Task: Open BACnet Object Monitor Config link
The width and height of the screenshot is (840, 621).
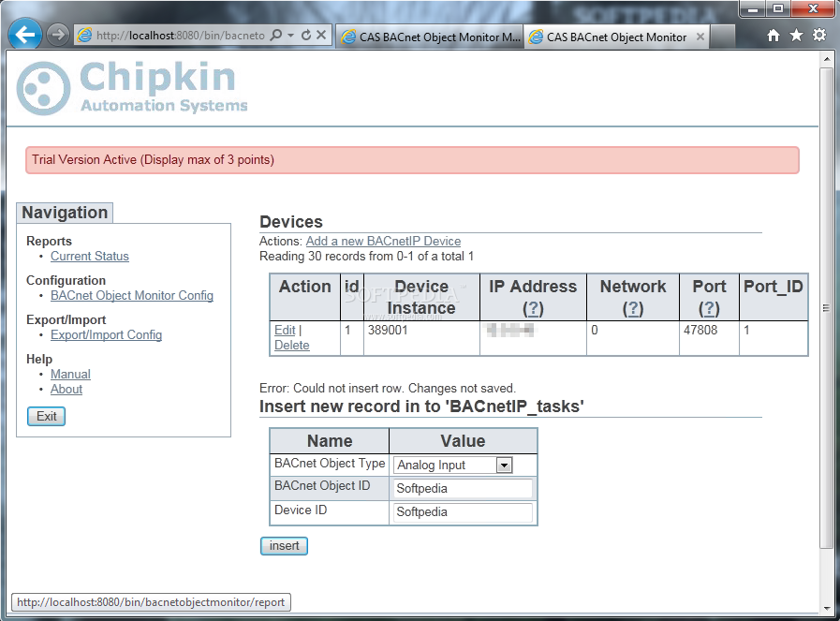Action: click(x=132, y=295)
